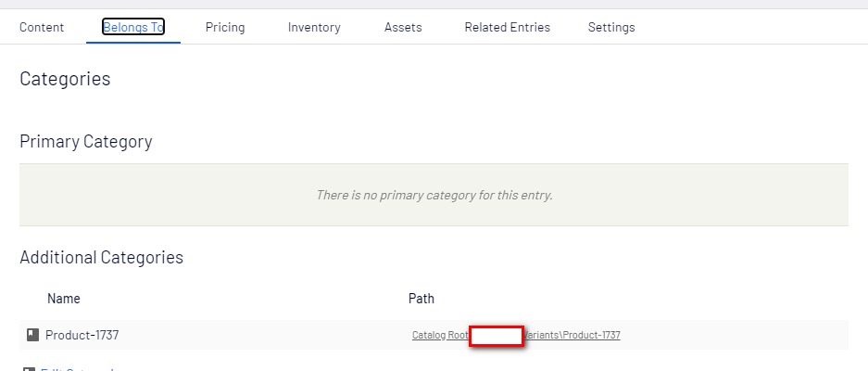This screenshot has width=868, height=371.
Task: Open the Content tab
Action: (x=42, y=27)
